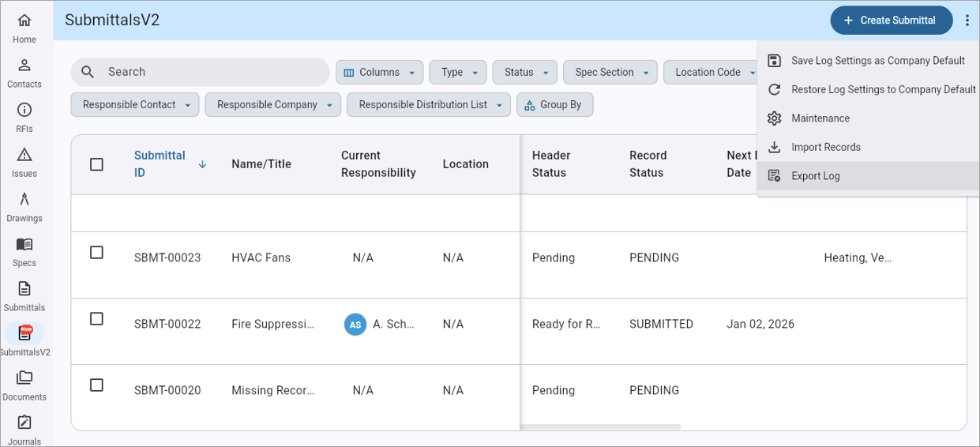The image size is (980, 447).
Task: Click the Group By button
Action: click(555, 104)
